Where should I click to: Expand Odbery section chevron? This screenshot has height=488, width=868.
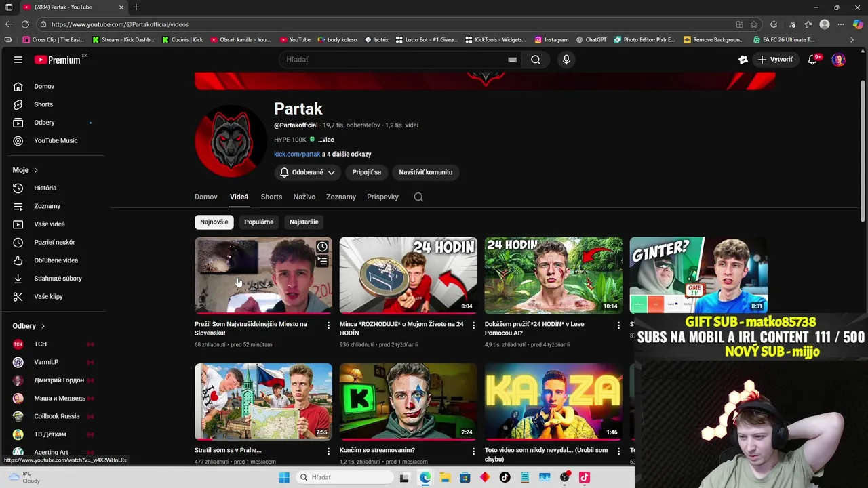click(x=43, y=326)
